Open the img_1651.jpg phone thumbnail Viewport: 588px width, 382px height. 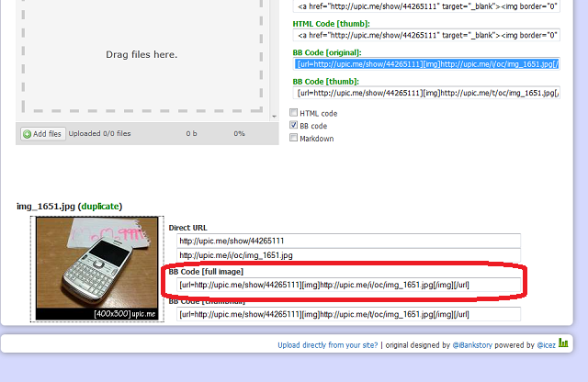coord(97,269)
